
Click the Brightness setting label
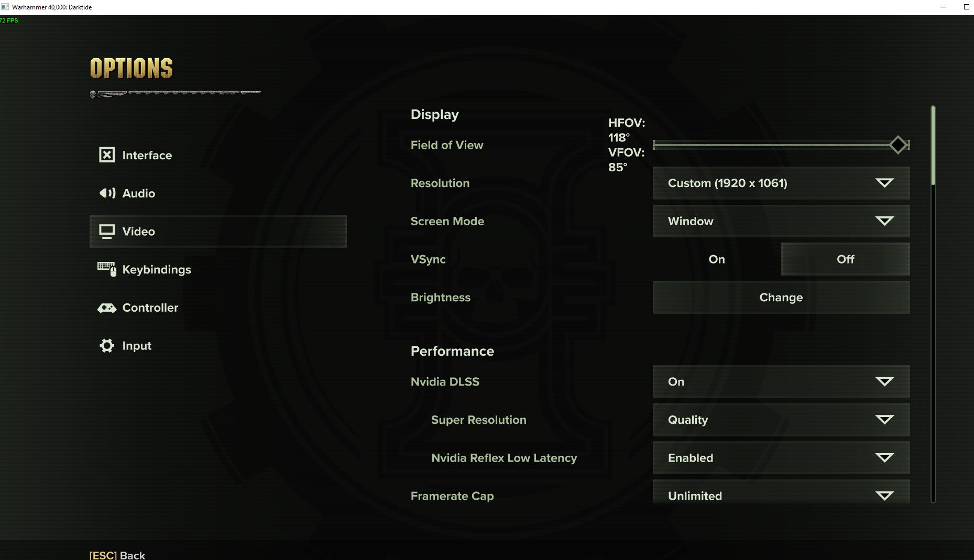click(x=441, y=298)
